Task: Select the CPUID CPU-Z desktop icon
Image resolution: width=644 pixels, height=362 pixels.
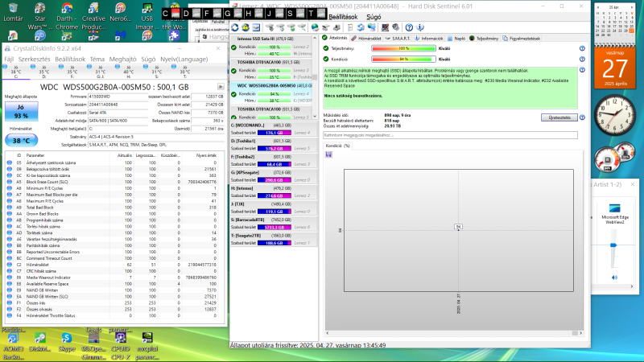Action: (120, 347)
